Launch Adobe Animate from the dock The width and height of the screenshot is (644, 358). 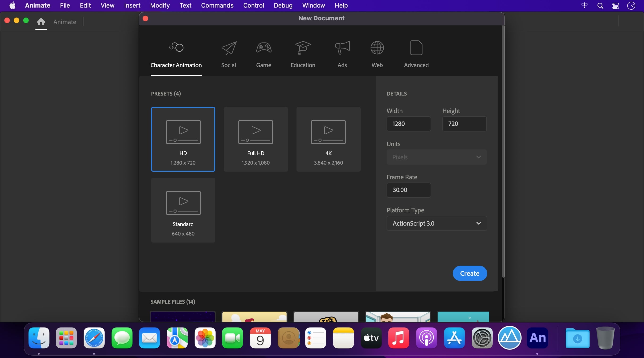[537, 338]
